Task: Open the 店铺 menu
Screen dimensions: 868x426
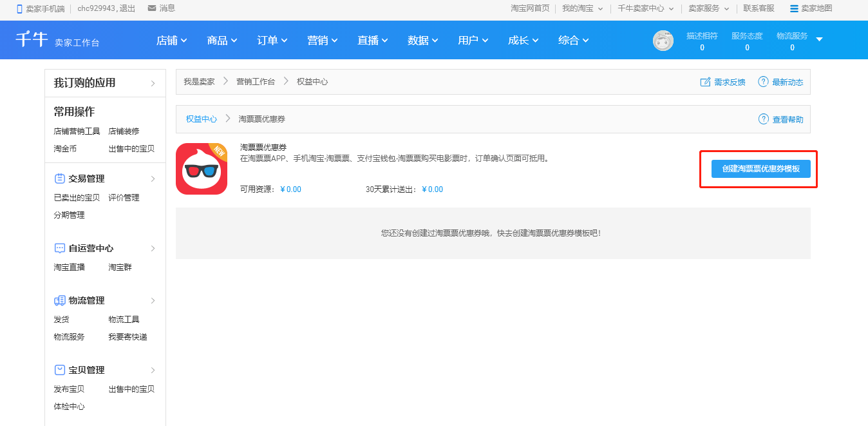Action: (x=171, y=40)
